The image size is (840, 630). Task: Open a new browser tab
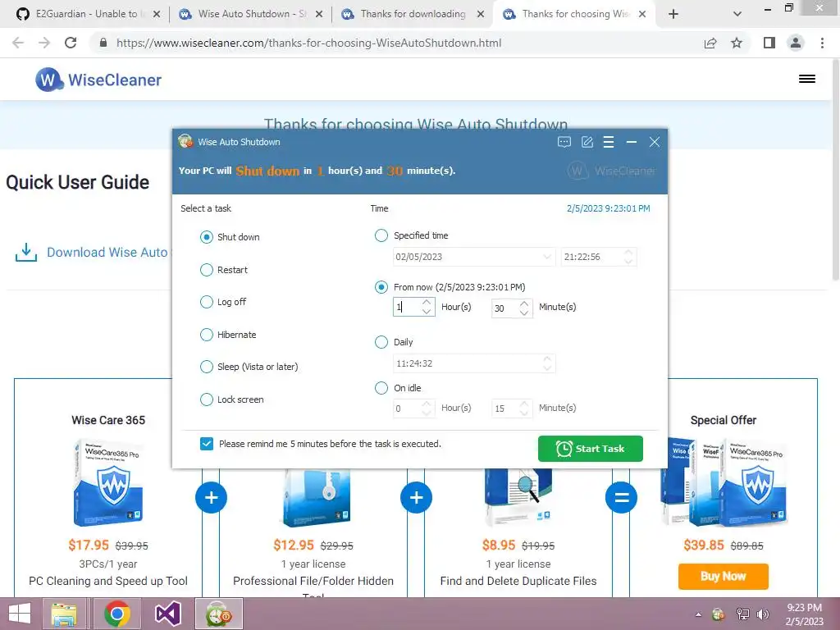[673, 15]
